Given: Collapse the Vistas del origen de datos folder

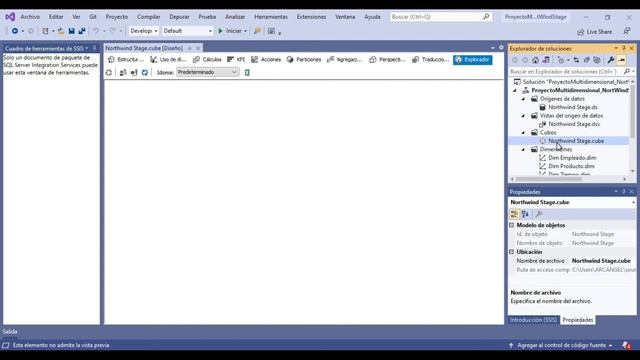Looking at the screenshot, I should click(523, 116).
